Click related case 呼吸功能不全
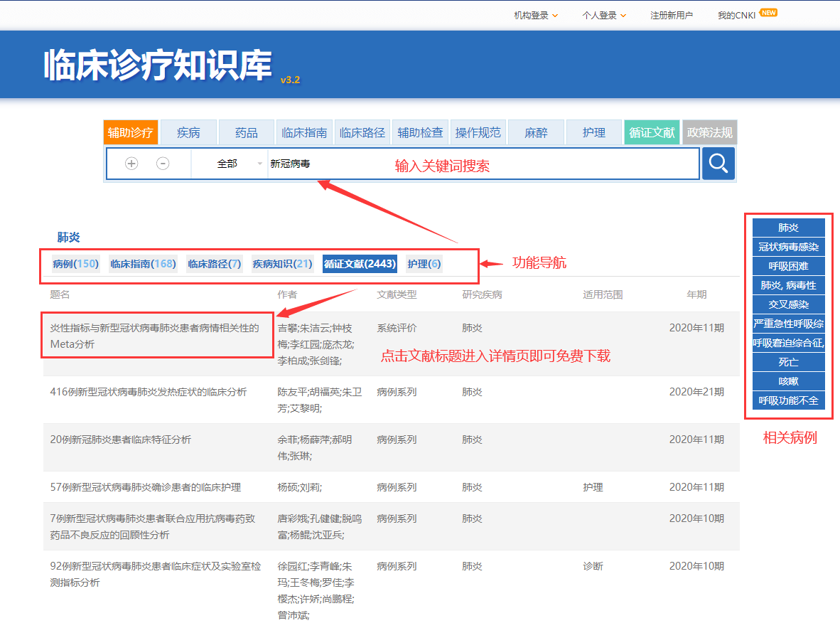This screenshot has height=628, width=840. click(x=789, y=400)
